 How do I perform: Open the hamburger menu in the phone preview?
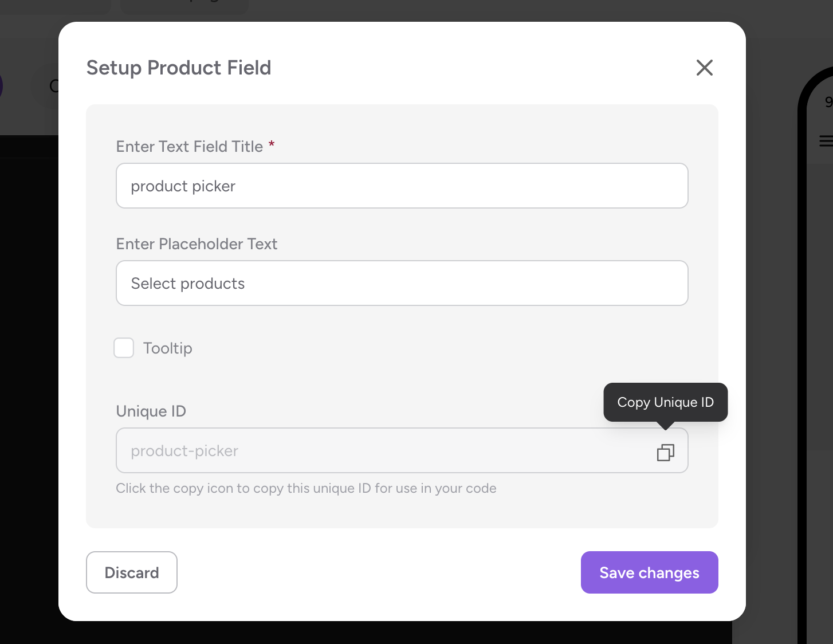tap(826, 141)
